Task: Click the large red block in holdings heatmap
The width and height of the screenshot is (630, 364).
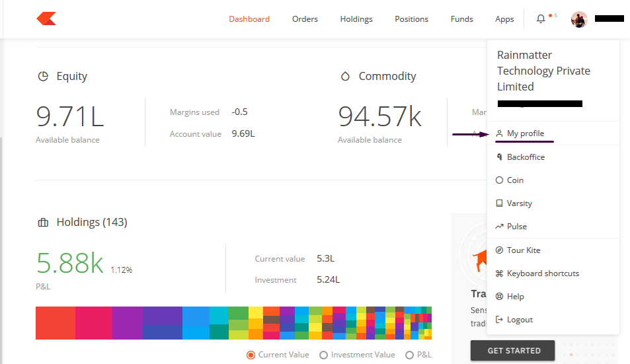Action: pos(55,323)
